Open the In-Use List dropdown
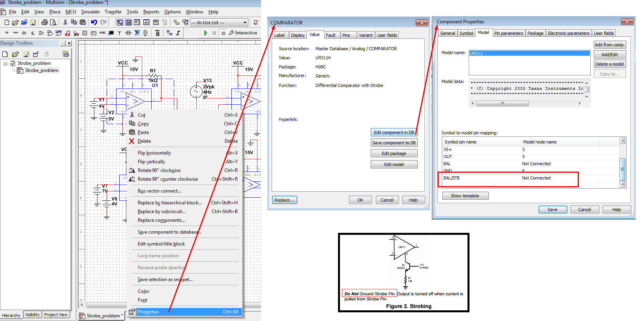 245,23
